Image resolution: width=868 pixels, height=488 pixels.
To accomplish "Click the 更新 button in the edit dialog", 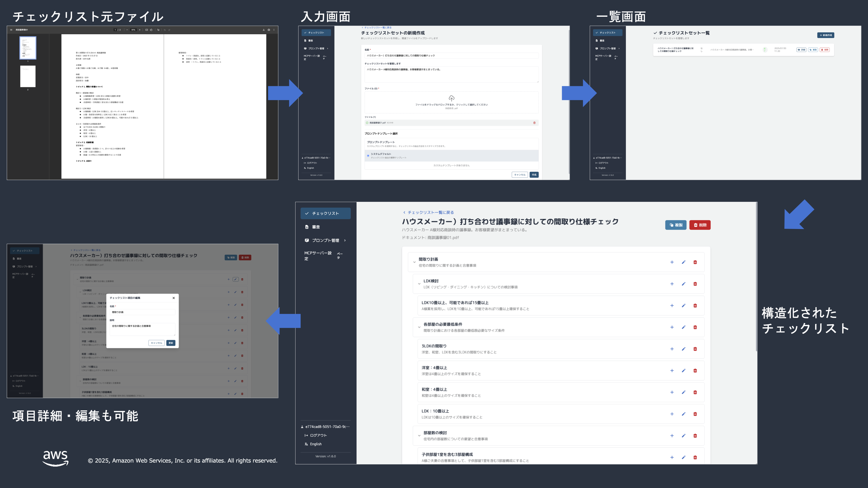I will coord(171,343).
